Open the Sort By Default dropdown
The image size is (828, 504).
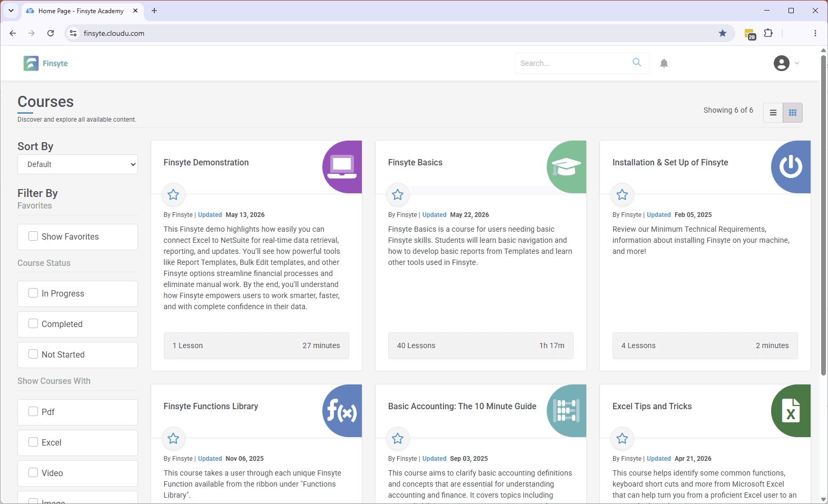[78, 164]
